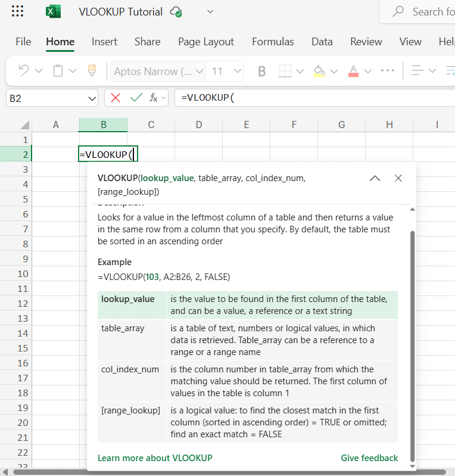Click lookup_value in the VLOOKUP syntax line
455x476 pixels.
(167, 178)
